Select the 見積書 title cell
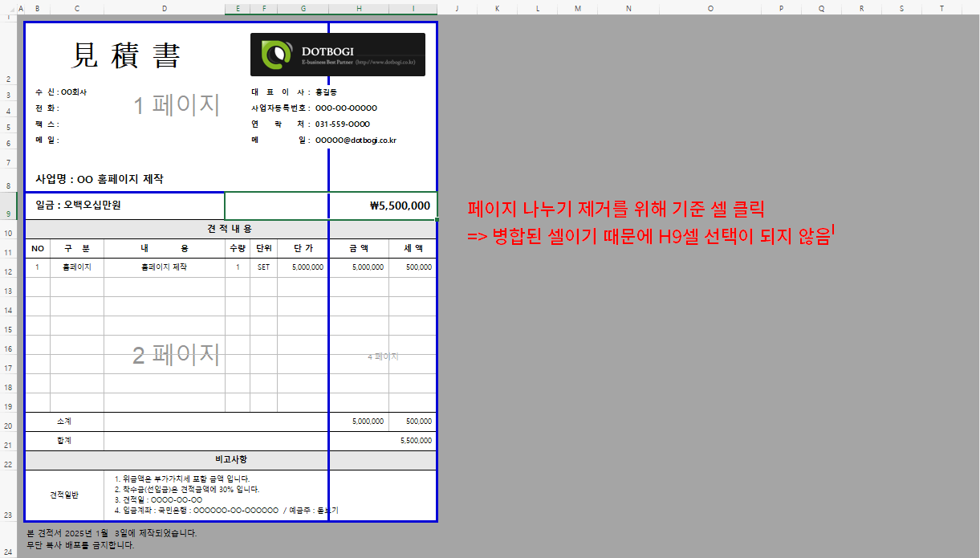980x558 pixels. pos(127,55)
